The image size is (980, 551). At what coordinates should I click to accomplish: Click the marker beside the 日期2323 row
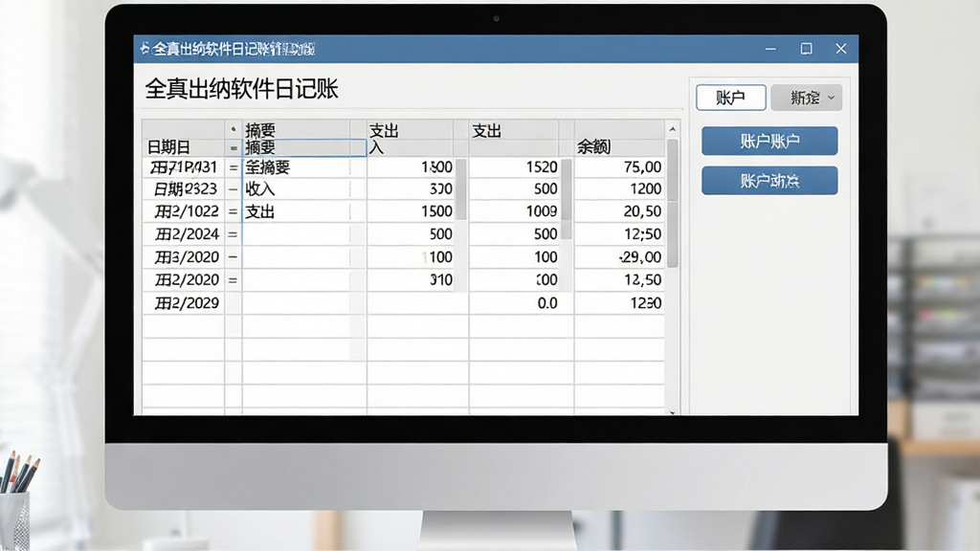click(x=234, y=189)
